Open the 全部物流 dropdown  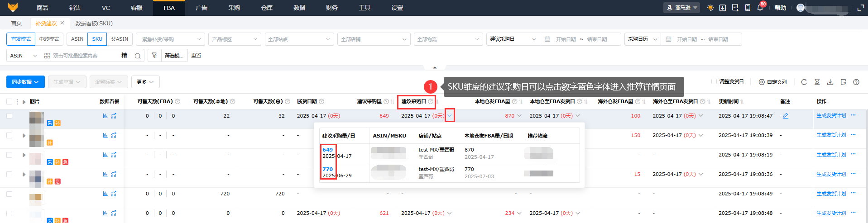click(x=448, y=39)
